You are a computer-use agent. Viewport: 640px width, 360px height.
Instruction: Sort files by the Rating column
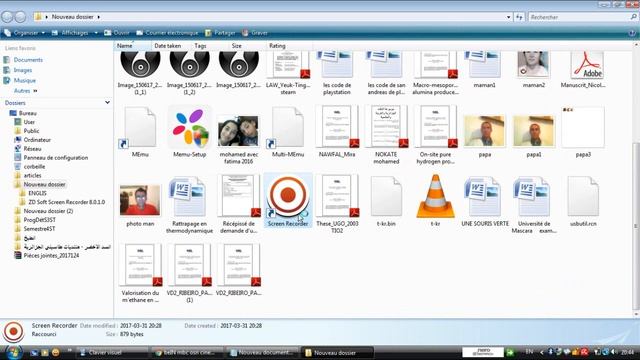coord(288,46)
